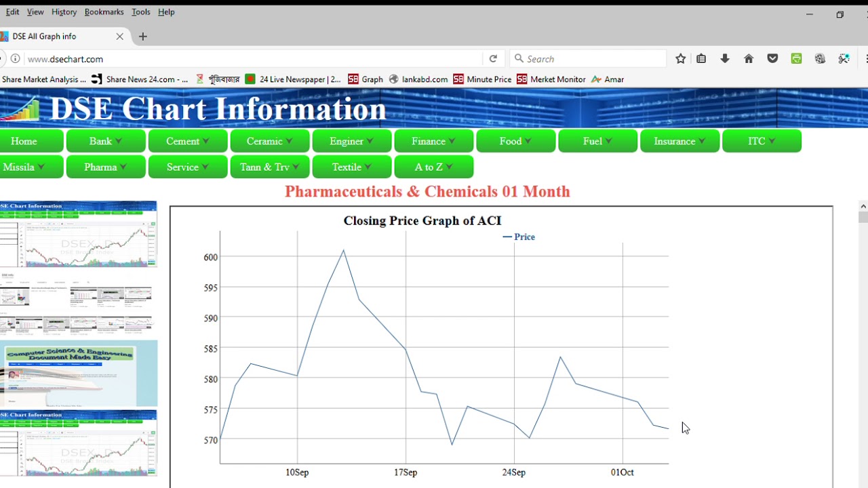Expand the Textile sector dropdown
This screenshot has height=488, width=868.
[x=352, y=167]
